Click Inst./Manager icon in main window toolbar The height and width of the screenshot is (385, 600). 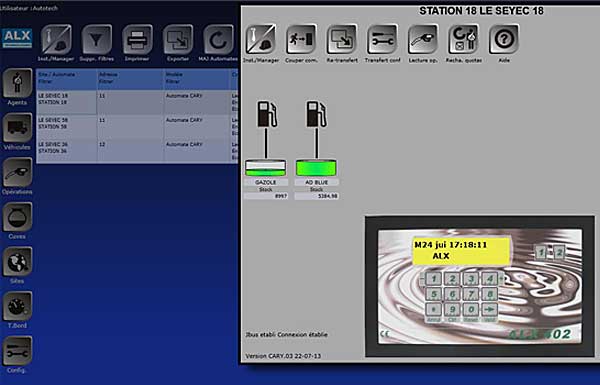click(x=56, y=39)
